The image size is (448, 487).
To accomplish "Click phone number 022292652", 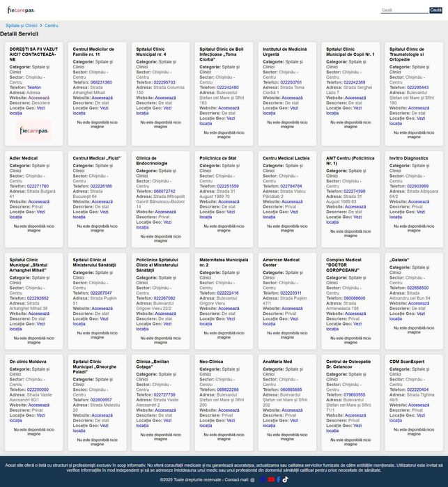I will [x=38, y=298].
